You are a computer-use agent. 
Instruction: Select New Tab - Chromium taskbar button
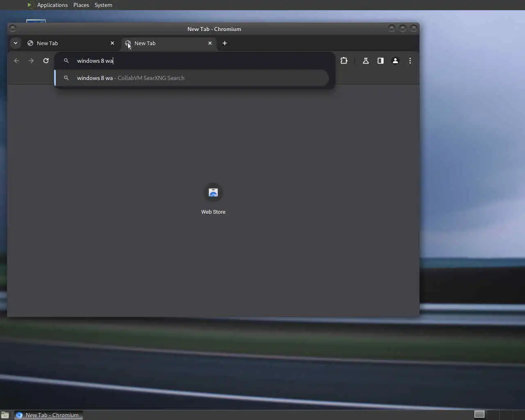coord(49,415)
